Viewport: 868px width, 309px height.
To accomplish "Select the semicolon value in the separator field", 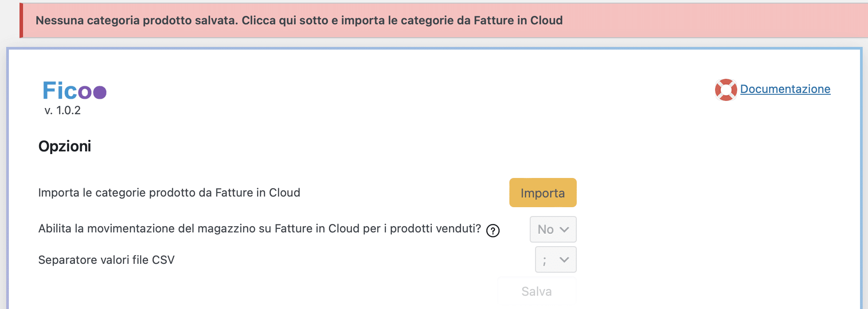I will point(544,260).
